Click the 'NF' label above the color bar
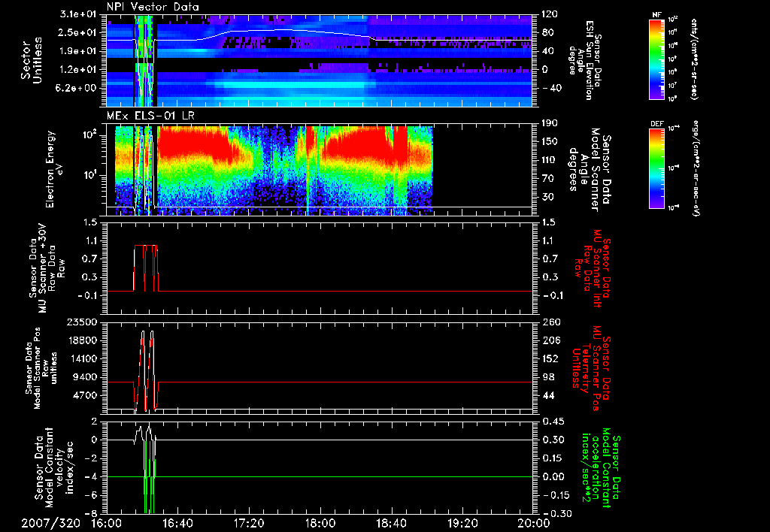The image size is (770, 532). [x=656, y=15]
